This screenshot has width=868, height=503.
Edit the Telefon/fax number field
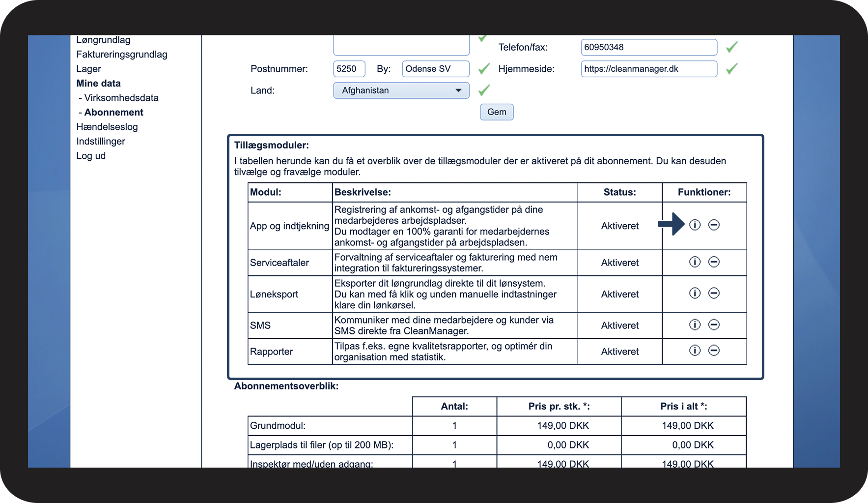point(648,47)
